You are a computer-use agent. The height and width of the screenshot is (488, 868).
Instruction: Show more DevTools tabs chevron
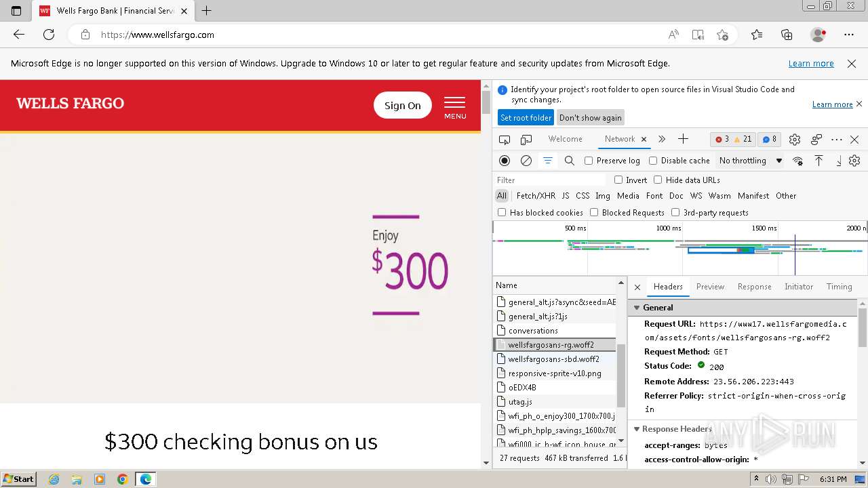(662, 139)
